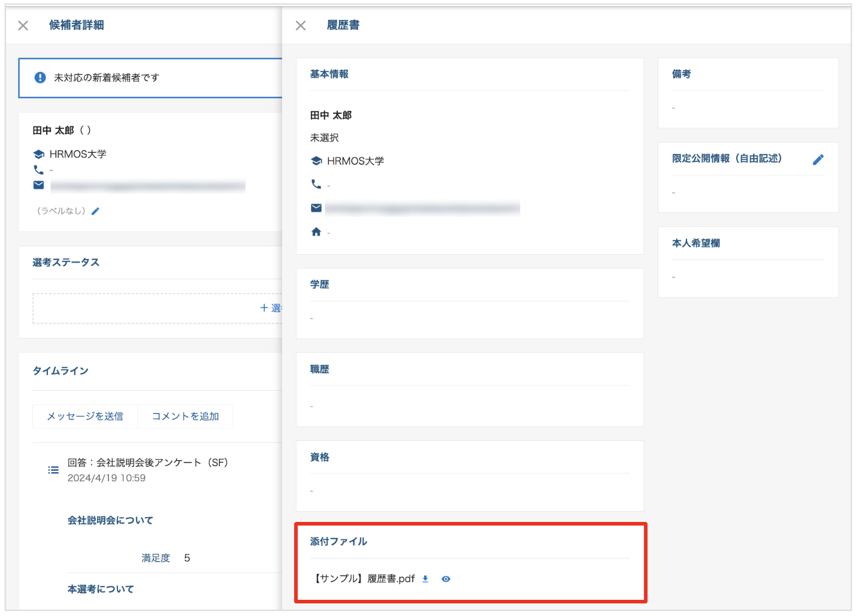This screenshot has width=859, height=616.
Task: Click the 本選考について heading
Action: [101, 589]
